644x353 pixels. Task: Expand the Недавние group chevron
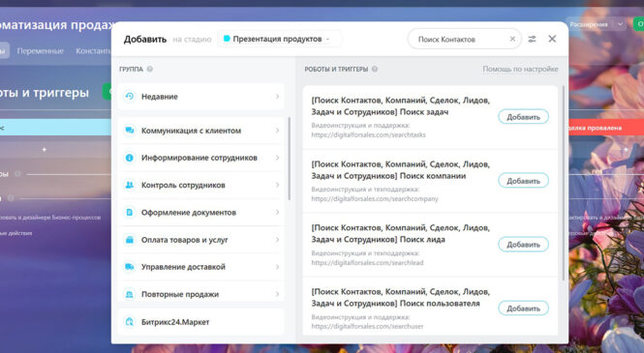pos(277,97)
